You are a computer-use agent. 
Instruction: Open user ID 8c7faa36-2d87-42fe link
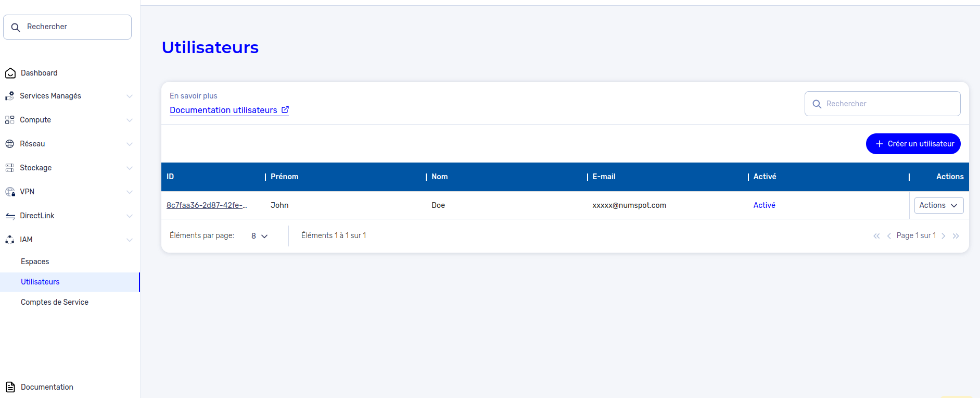point(207,205)
